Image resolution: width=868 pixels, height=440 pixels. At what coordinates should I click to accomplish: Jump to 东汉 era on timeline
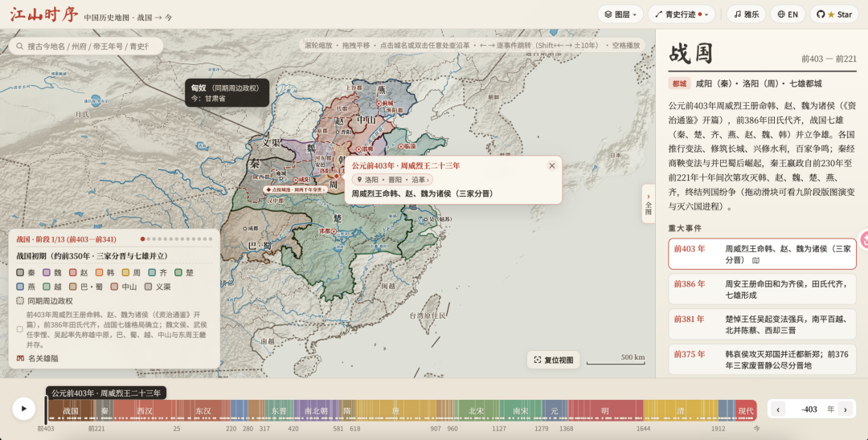click(203, 411)
